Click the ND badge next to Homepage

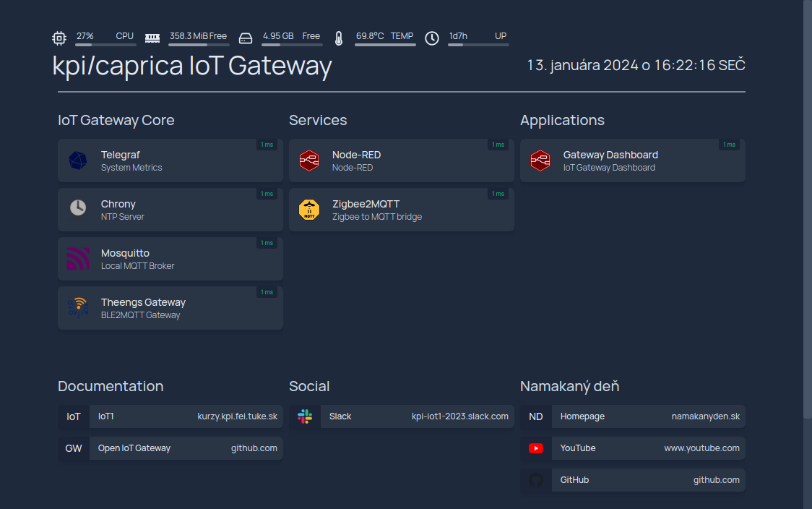point(535,416)
